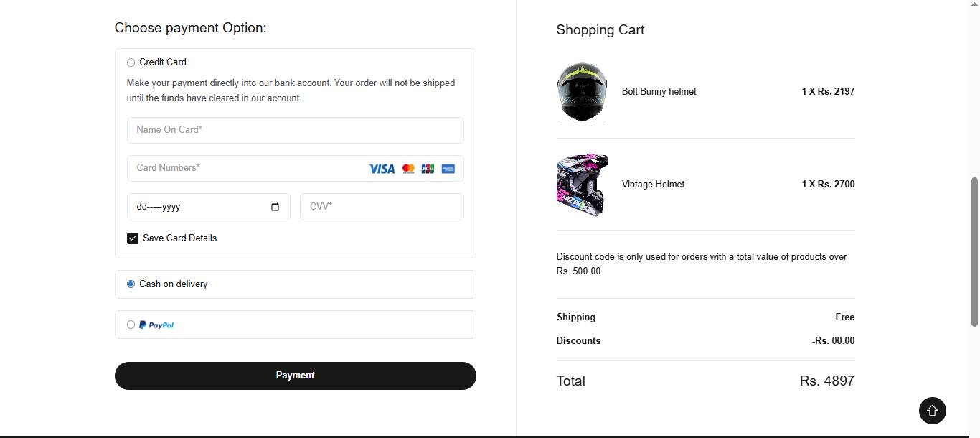Click the JCB card icon
Screen dimensions: 980x438
point(428,169)
